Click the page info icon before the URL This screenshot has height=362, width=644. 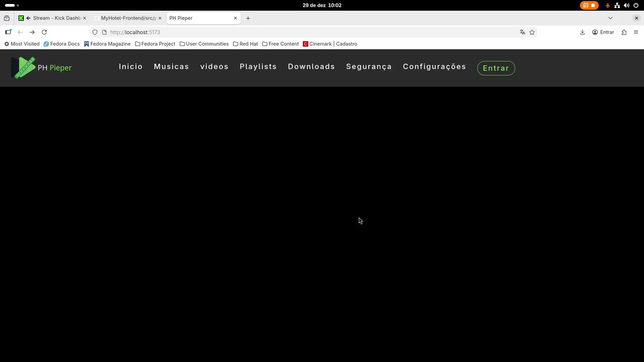click(104, 32)
